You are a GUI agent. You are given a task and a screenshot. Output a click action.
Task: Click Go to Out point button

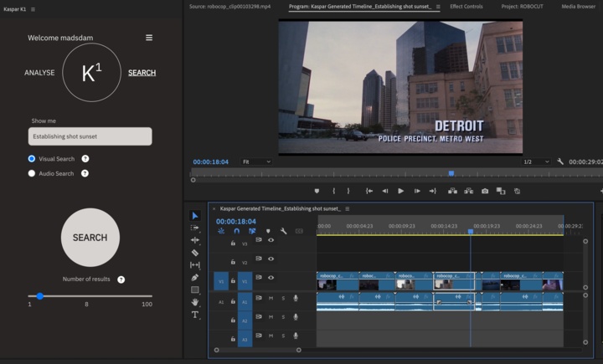433,191
